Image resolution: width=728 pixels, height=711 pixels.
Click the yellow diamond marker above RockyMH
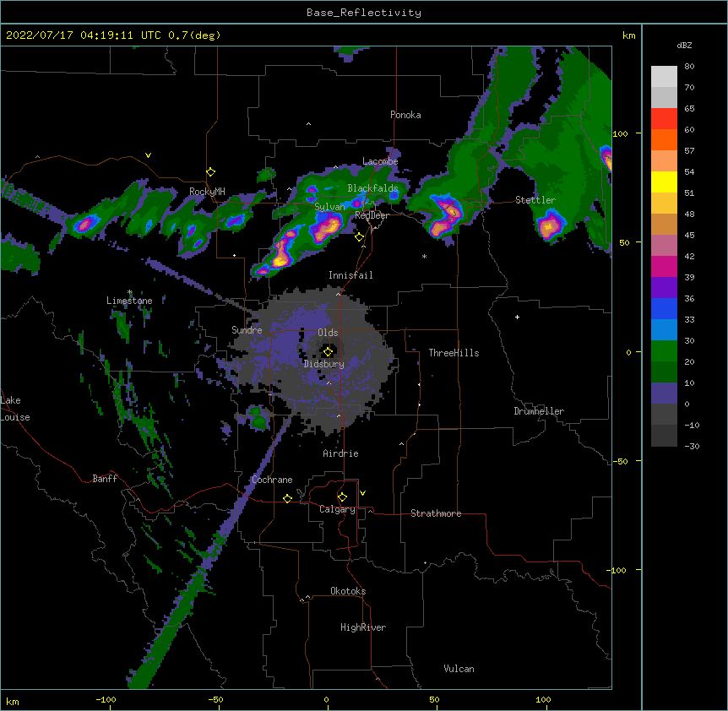210,172
